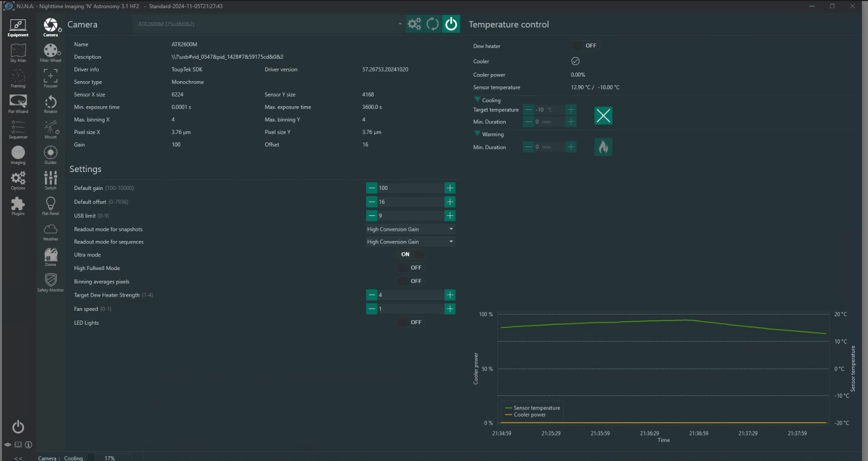The width and height of the screenshot is (868, 461).
Task: Open the camera driver settings gears
Action: pos(415,24)
